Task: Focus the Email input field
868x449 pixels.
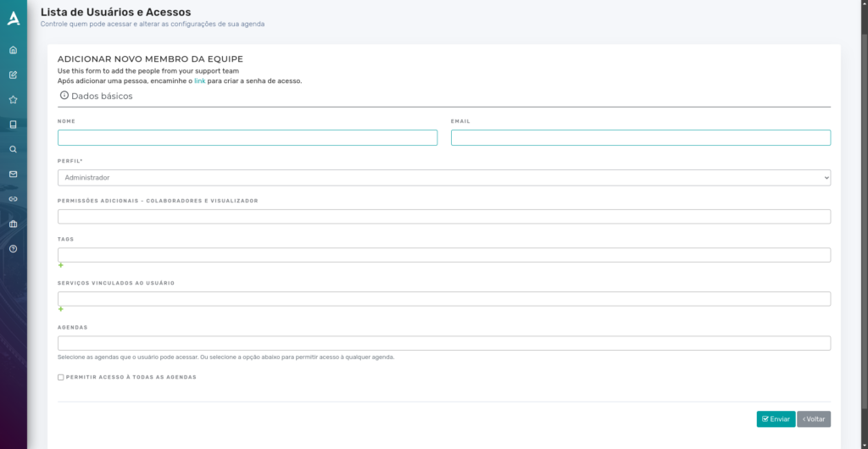Action: [641, 138]
